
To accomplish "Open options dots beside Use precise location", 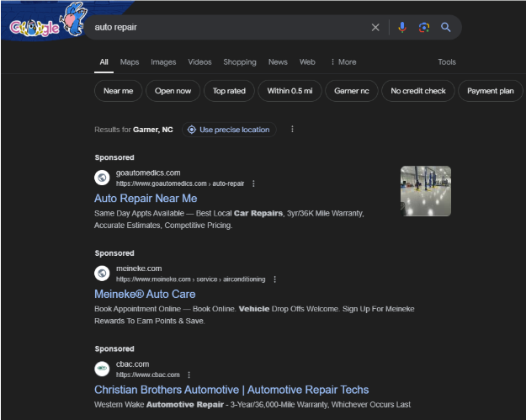I will [x=292, y=129].
